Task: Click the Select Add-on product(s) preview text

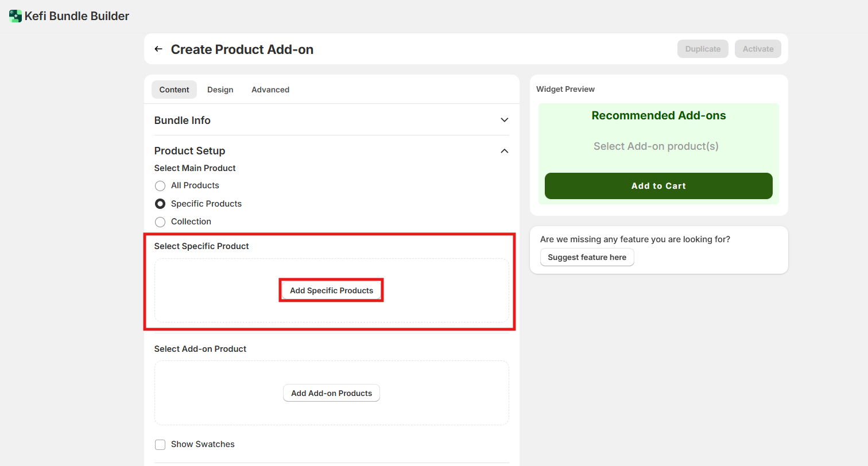Action: 656,146
